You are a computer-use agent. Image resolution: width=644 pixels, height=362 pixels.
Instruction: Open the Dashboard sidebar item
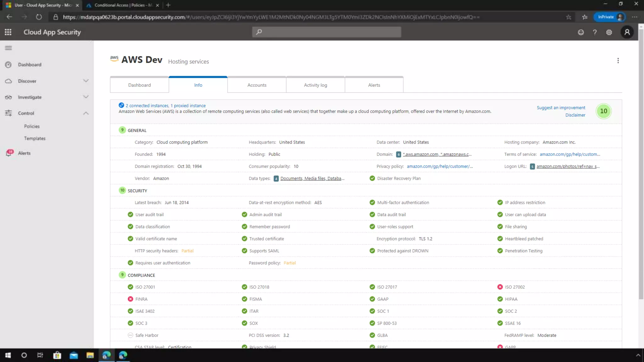pyautogui.click(x=30, y=65)
